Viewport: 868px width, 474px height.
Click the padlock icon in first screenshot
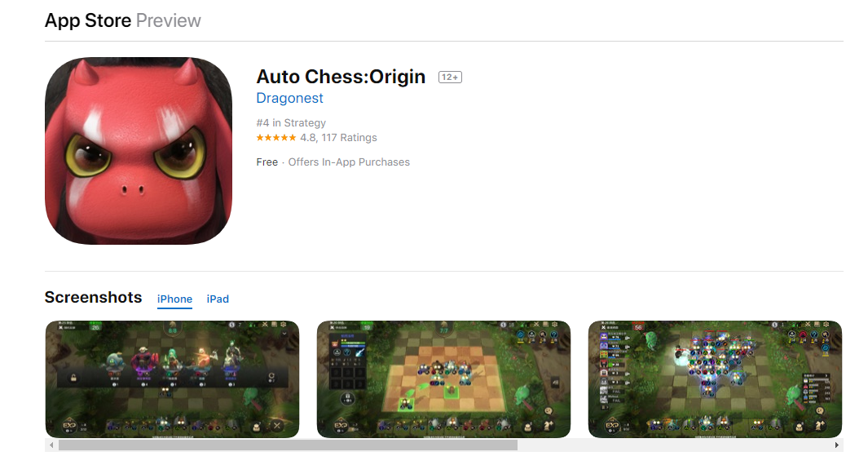[x=73, y=378]
